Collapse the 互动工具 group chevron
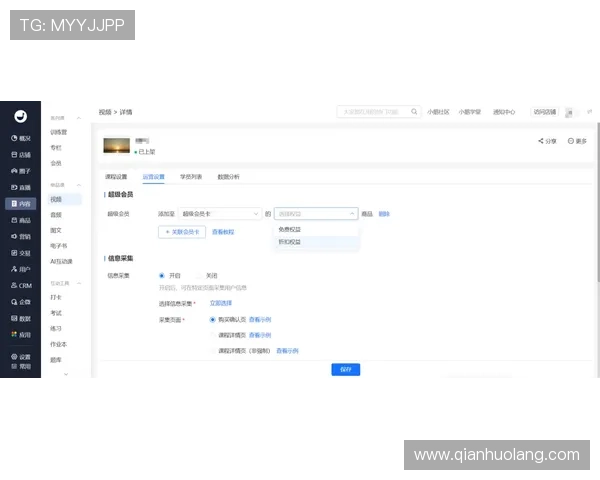Image resolution: width=600 pixels, height=480 pixels. point(79,283)
